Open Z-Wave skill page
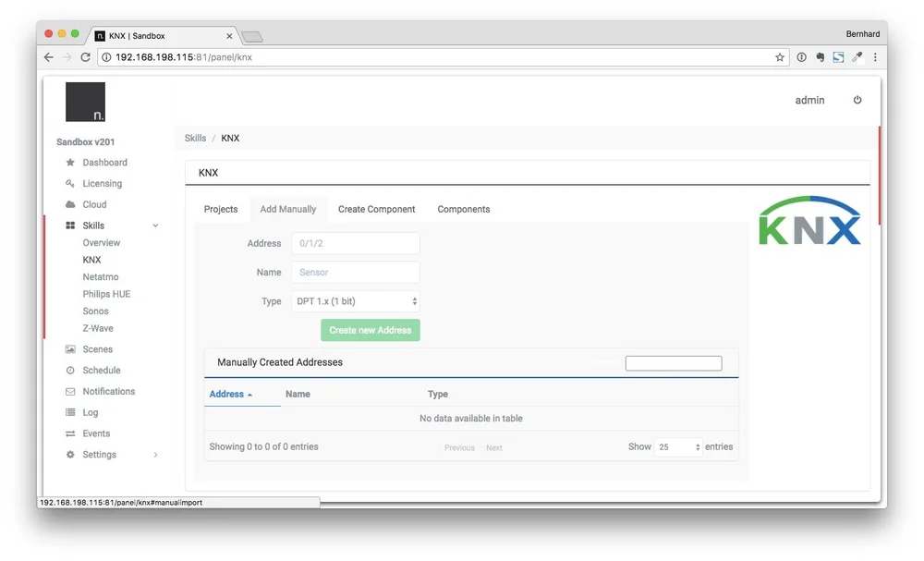Viewport: 924px width, 561px height. pos(98,328)
